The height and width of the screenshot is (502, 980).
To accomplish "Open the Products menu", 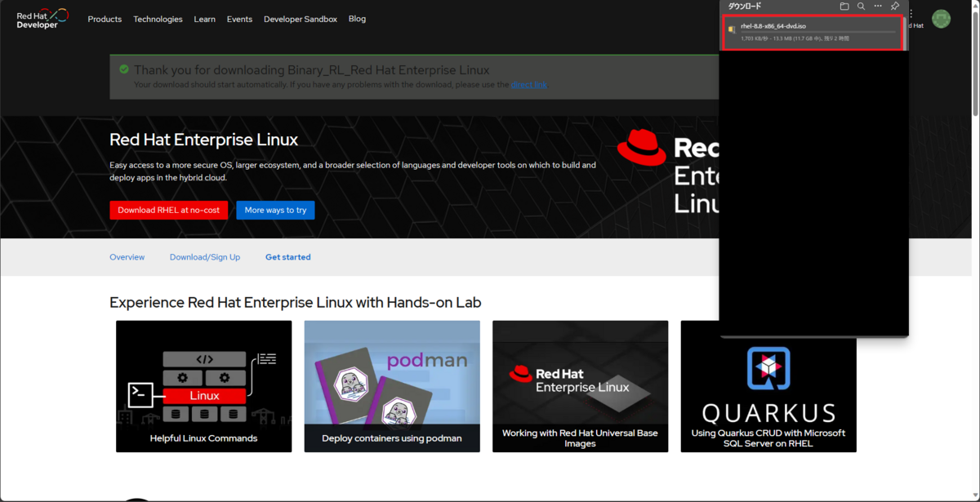I will pos(105,19).
